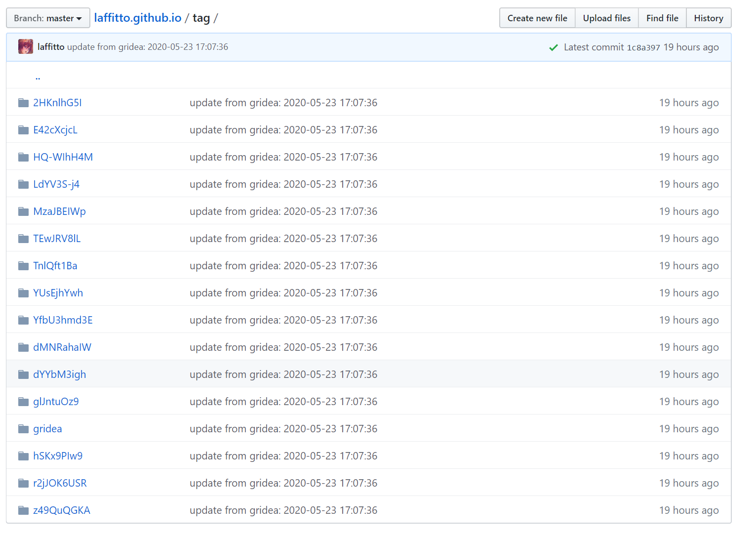Open the dYYbM3igh folder
The height and width of the screenshot is (538, 756).
point(60,374)
